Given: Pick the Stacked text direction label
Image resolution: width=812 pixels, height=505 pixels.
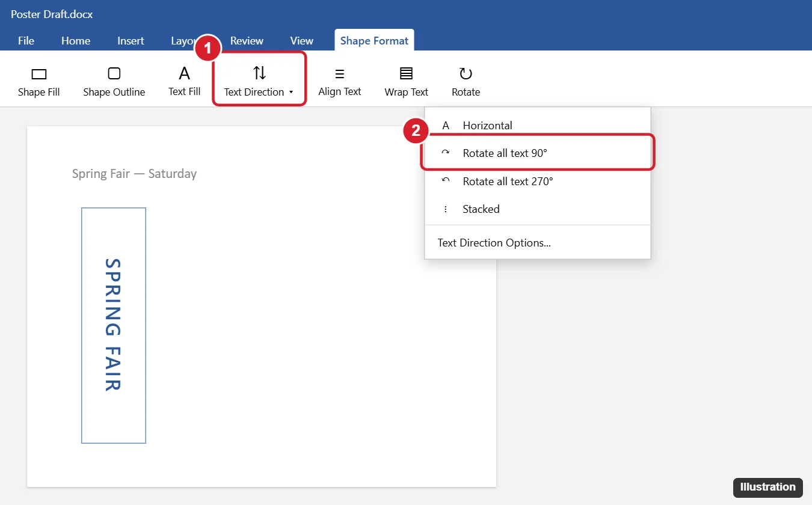Looking at the screenshot, I should click(481, 209).
